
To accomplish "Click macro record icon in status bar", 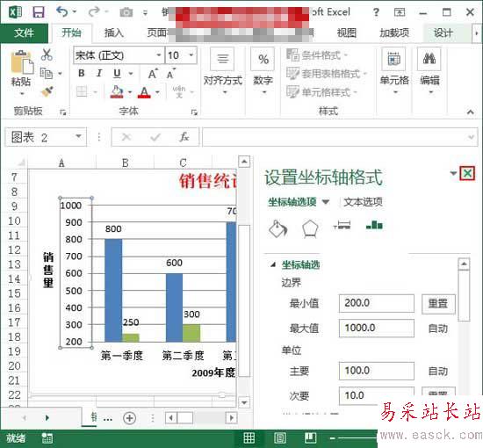I will [47, 437].
